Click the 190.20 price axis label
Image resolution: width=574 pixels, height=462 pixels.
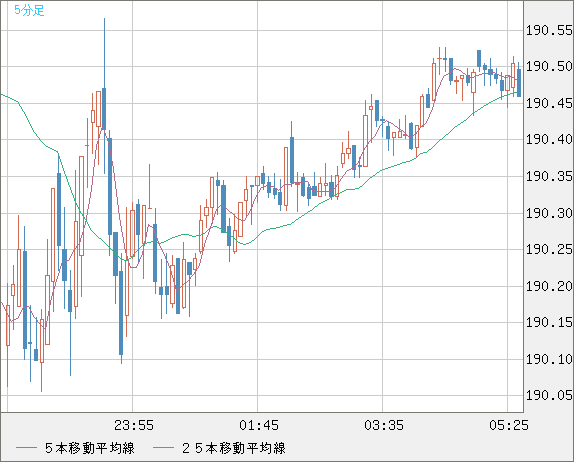[549, 286]
